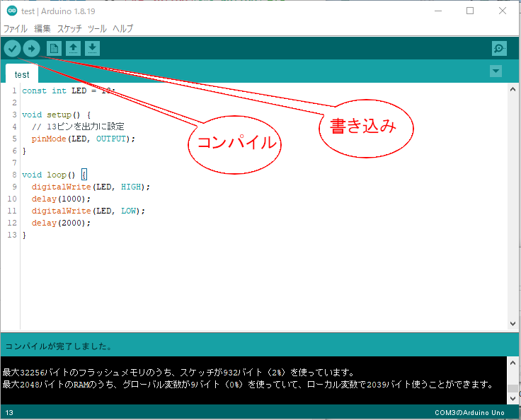Click the editor scrollbar up arrow
The image size is (521, 420).
pyautogui.click(x=513, y=89)
